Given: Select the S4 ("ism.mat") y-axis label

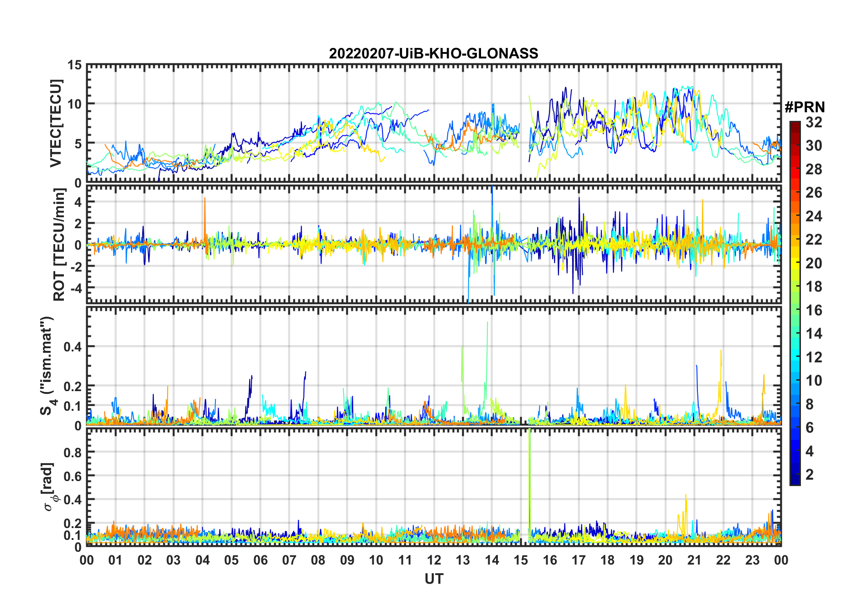Looking at the screenshot, I should 47,366.
